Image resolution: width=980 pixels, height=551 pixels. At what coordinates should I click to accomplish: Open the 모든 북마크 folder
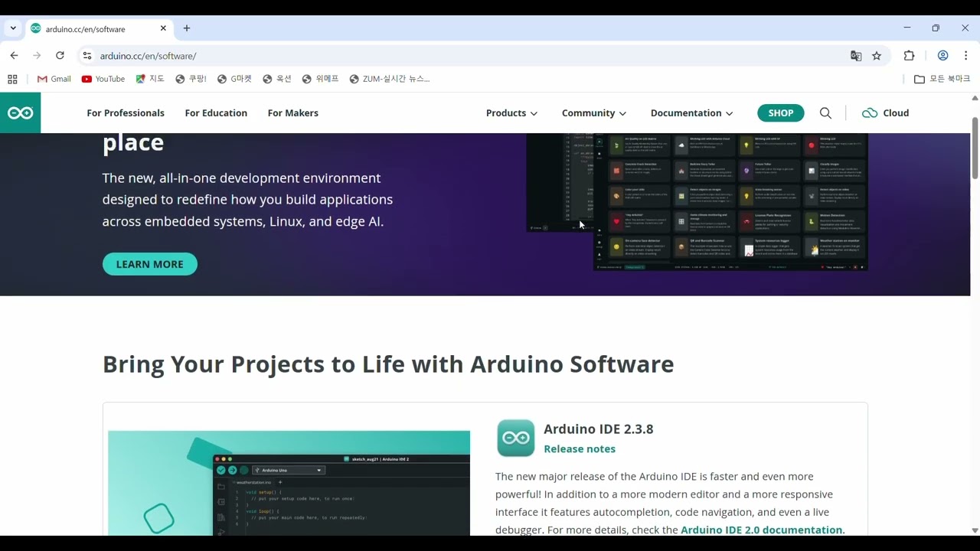[942, 79]
